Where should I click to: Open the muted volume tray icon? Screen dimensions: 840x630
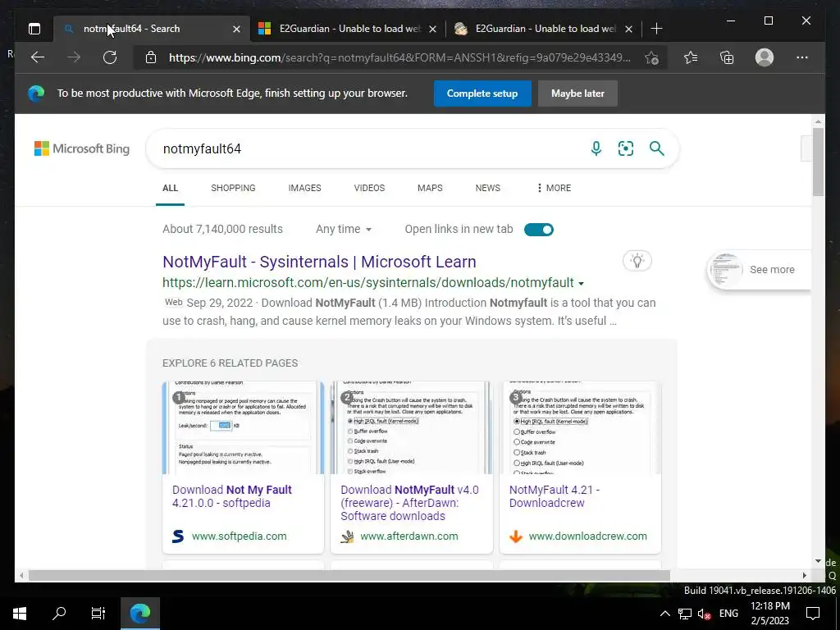pyautogui.click(x=704, y=614)
